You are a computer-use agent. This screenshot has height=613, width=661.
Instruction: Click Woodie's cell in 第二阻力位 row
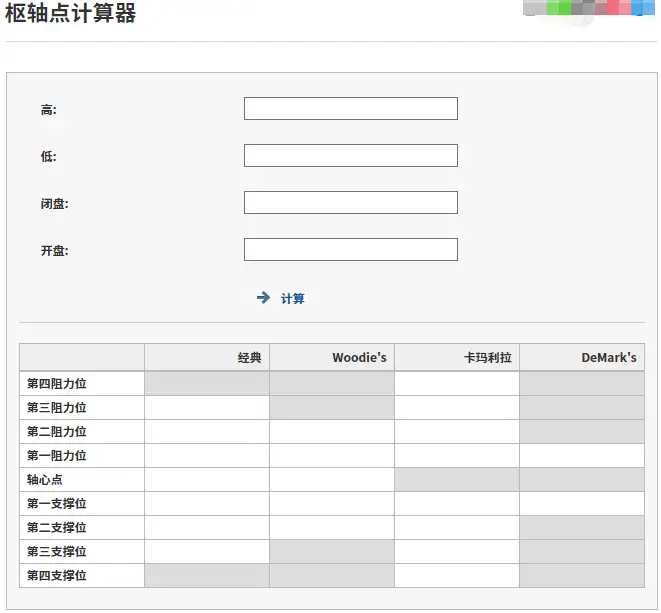click(332, 432)
